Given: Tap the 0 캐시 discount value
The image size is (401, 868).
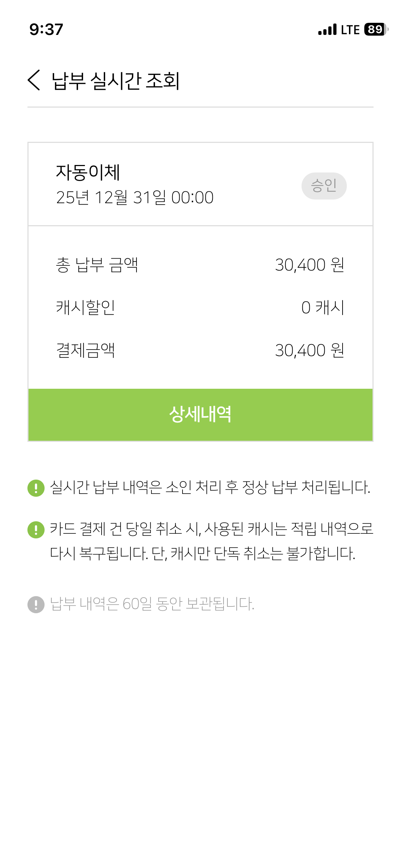Looking at the screenshot, I should click(323, 308).
